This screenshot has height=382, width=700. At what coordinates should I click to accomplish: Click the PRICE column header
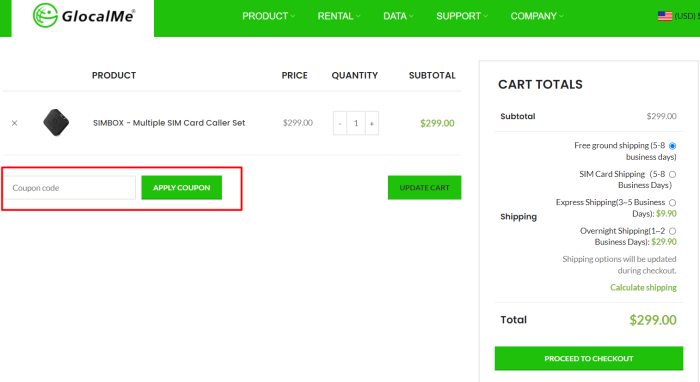click(x=294, y=75)
